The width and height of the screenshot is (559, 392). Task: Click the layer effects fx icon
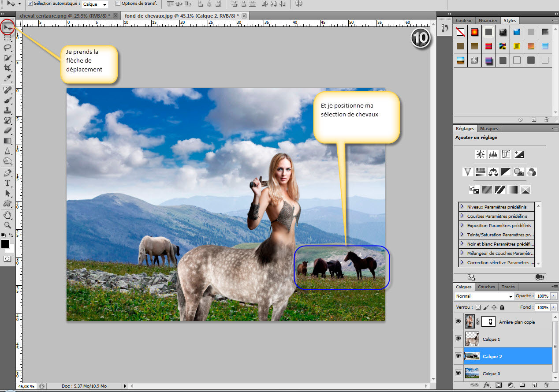(x=487, y=385)
